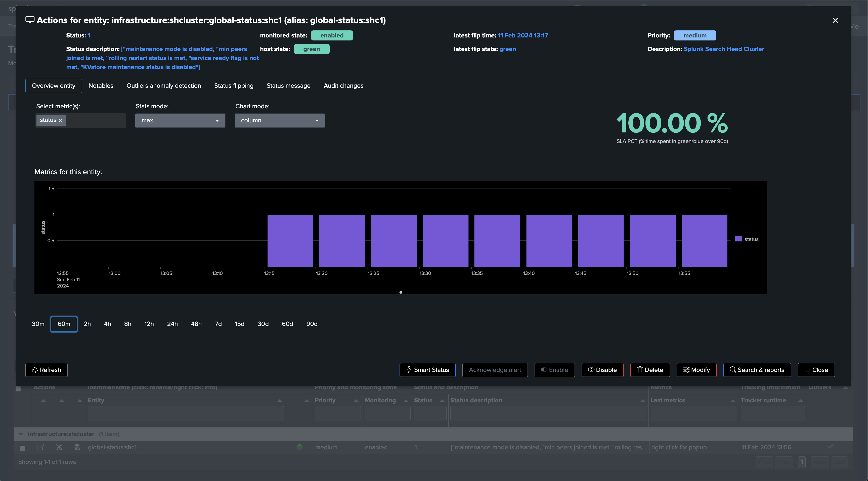The width and height of the screenshot is (868, 481).
Task: Select the 30m time range
Action: pos(38,324)
